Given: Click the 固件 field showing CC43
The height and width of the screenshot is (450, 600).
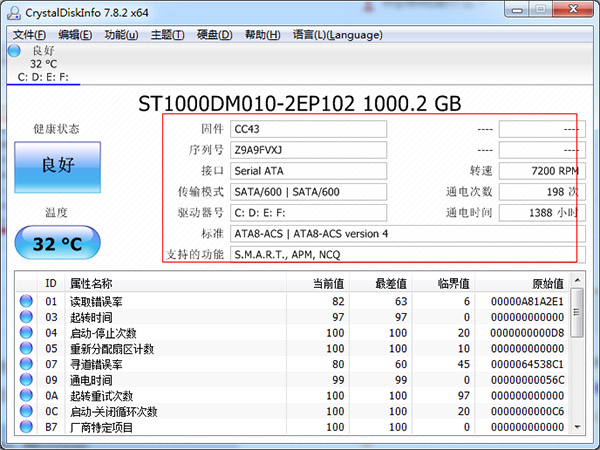Looking at the screenshot, I should click(307, 129).
